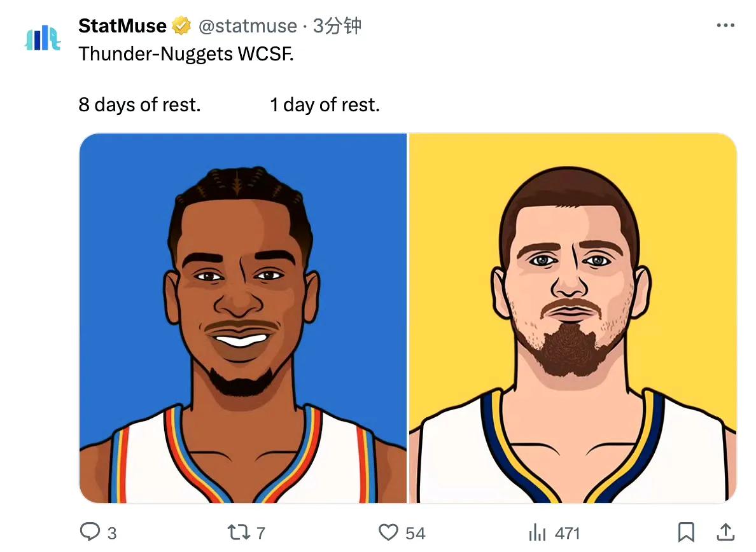Image resolution: width=756 pixels, height=552 pixels.
Task: Open the StatMuse display name link
Action: (122, 26)
